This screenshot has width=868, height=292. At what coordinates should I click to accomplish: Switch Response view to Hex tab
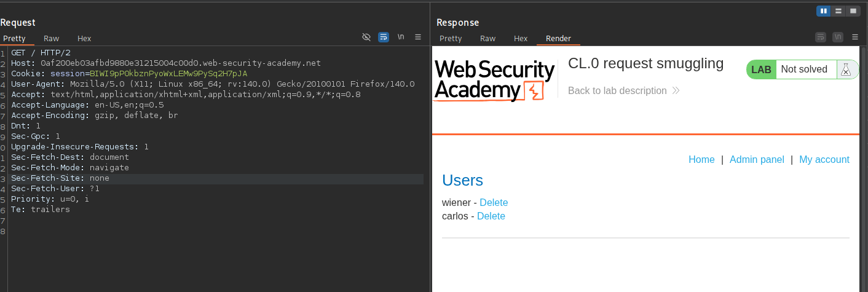(x=521, y=38)
